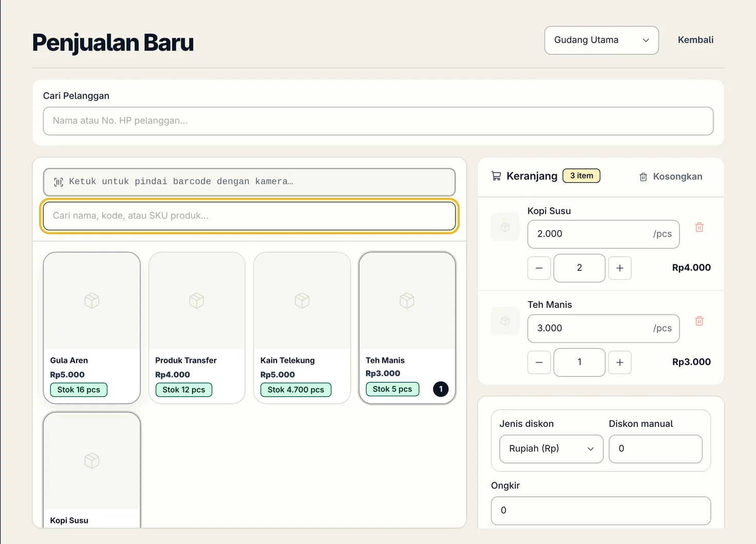Viewport: 756px width, 544px height.
Task: Delete Kopi Susu from cart
Action: click(x=700, y=227)
